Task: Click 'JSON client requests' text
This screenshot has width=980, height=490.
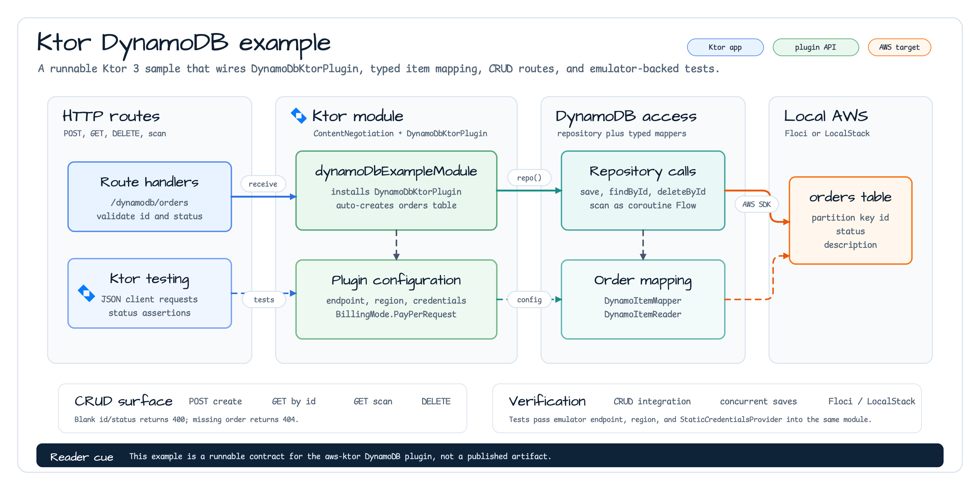Action: click(x=149, y=299)
